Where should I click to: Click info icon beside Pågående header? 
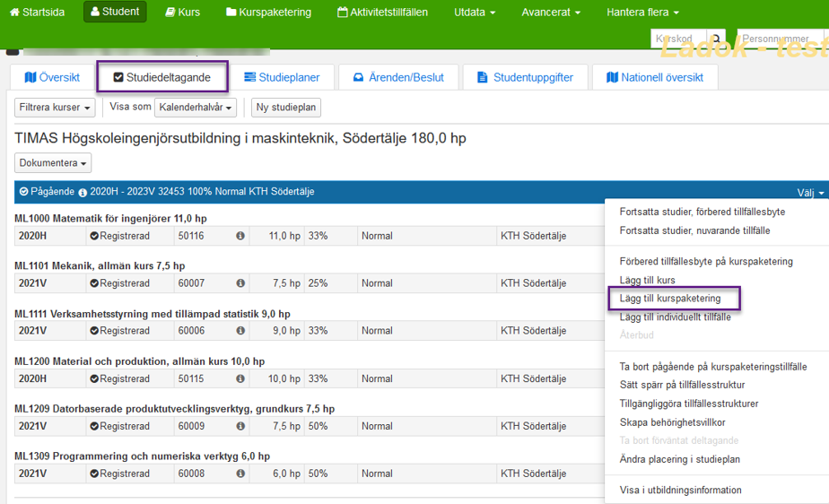point(83,193)
